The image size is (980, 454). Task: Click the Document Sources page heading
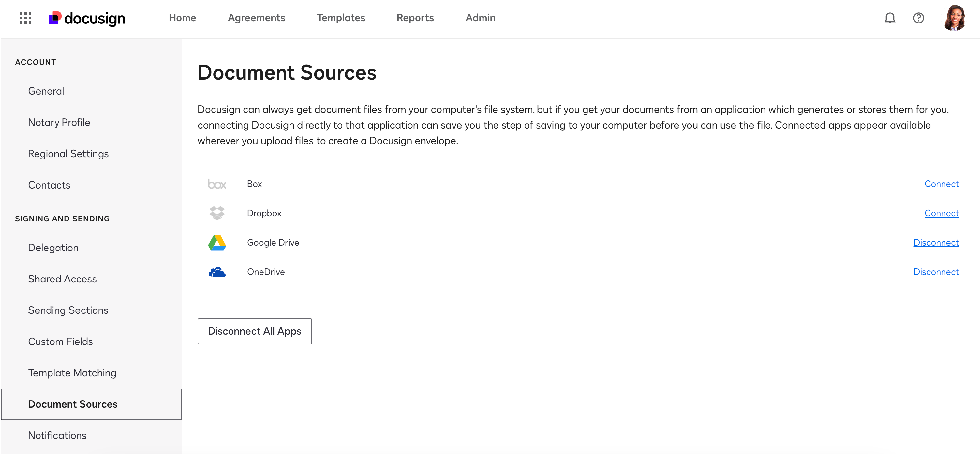point(287,72)
